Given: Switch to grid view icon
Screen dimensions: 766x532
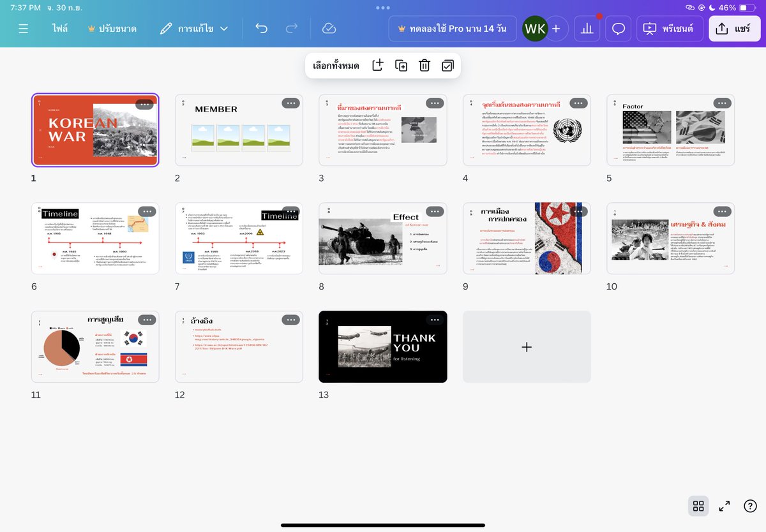Looking at the screenshot, I should (x=698, y=506).
